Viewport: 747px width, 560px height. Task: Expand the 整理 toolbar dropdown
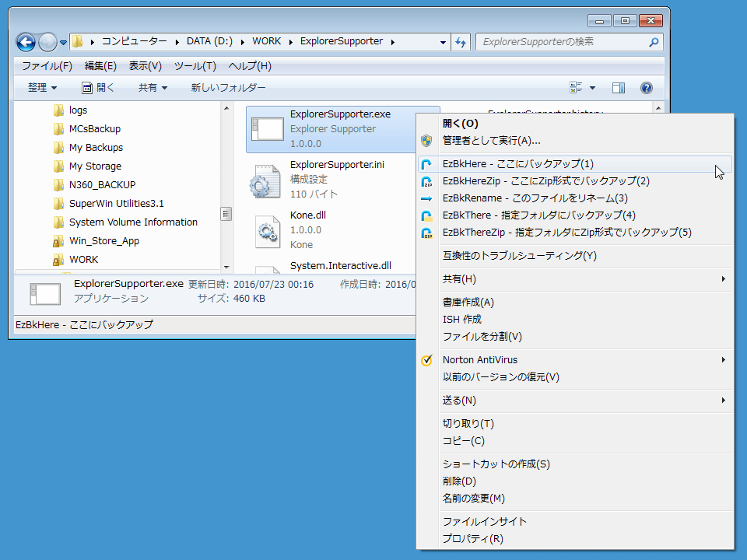42,88
